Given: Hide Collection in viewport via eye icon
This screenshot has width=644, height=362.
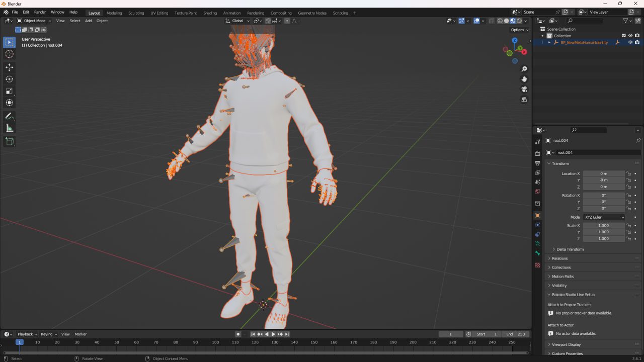Looking at the screenshot, I should click(630, 36).
